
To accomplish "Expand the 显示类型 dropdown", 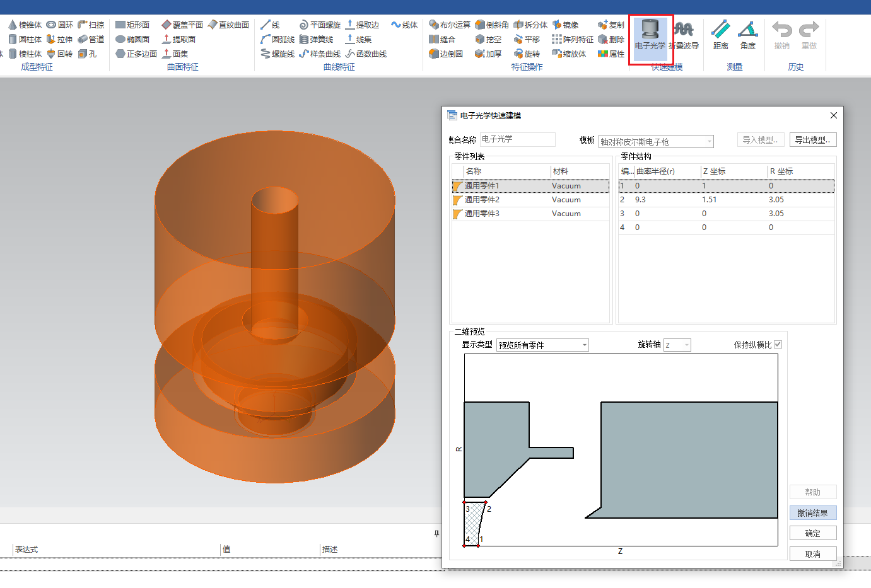I will (x=542, y=345).
